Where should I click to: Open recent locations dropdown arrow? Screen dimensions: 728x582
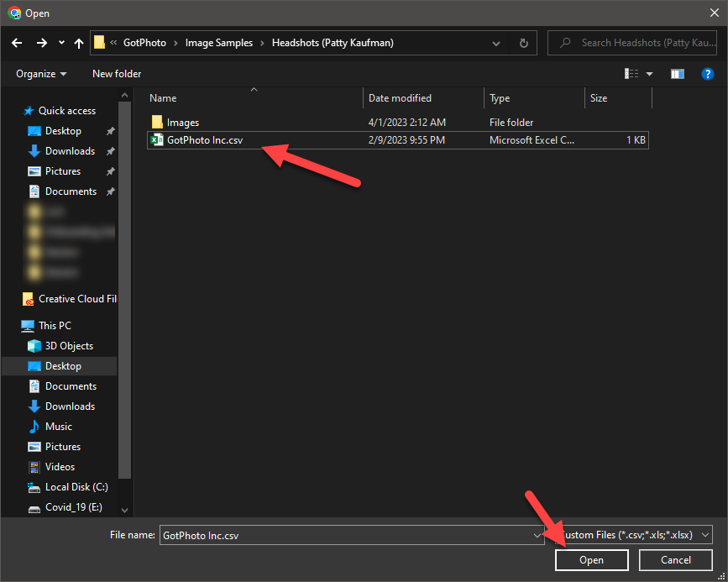(x=61, y=43)
